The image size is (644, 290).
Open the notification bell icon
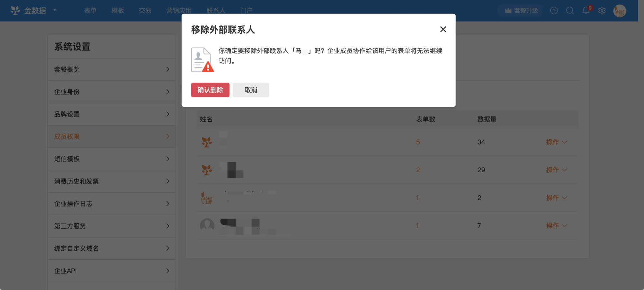pos(586,11)
